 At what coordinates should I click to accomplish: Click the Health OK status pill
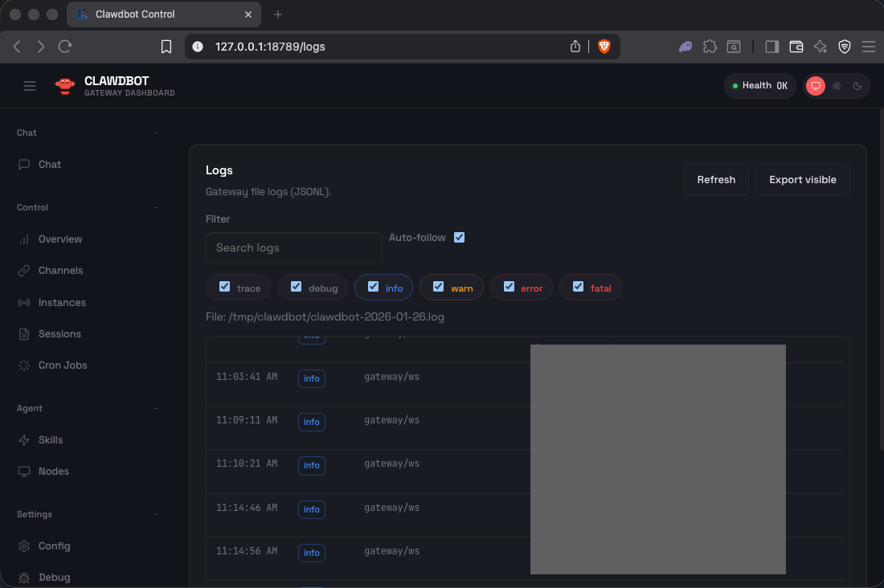(x=759, y=86)
